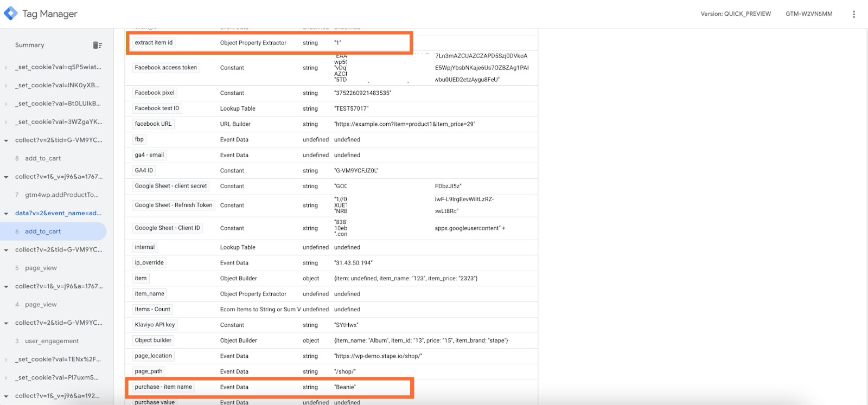
Task: Click the Object builder's Album object value
Action: pyautogui.click(x=421, y=340)
